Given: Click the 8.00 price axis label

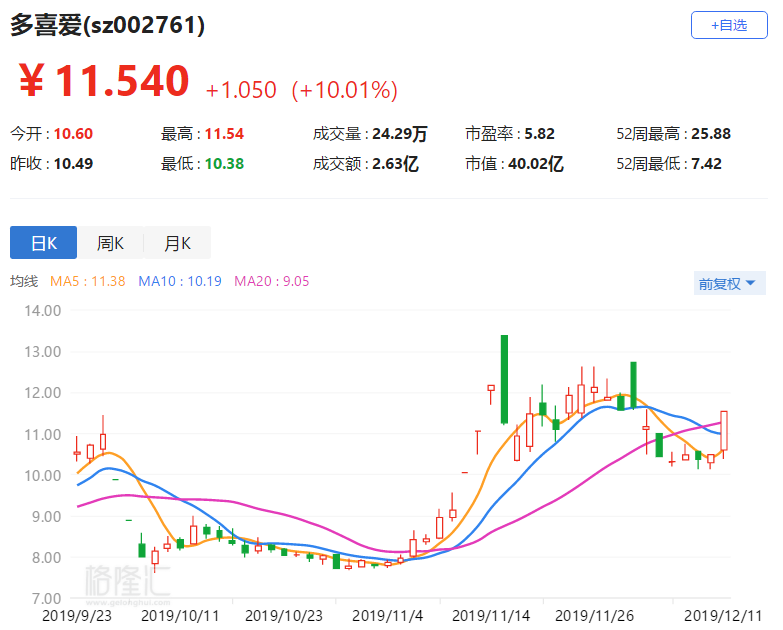Looking at the screenshot, I should (x=46, y=558).
